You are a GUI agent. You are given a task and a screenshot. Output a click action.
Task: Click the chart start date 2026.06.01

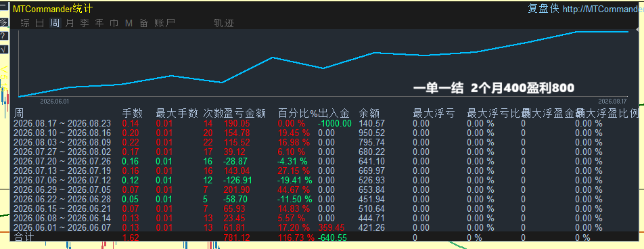55,101
